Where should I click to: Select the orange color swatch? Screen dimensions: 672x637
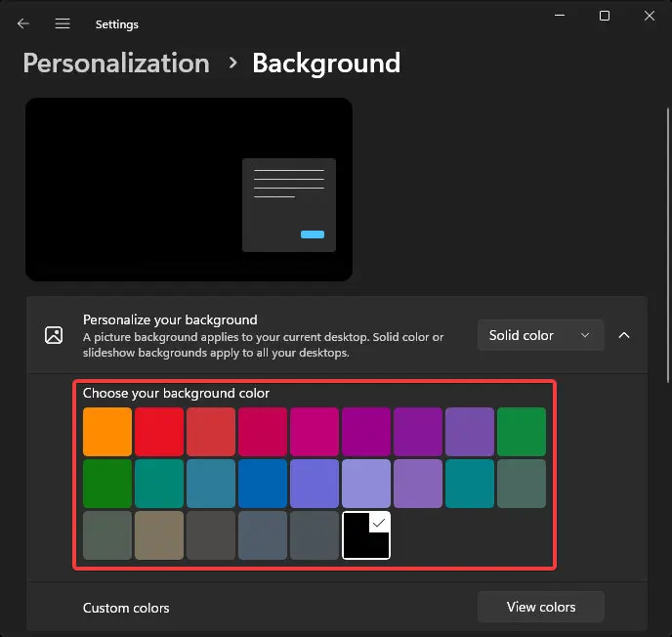click(x=107, y=432)
